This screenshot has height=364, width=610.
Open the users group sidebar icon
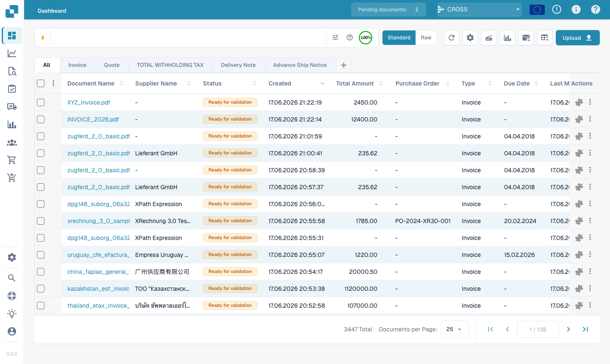pos(12,143)
